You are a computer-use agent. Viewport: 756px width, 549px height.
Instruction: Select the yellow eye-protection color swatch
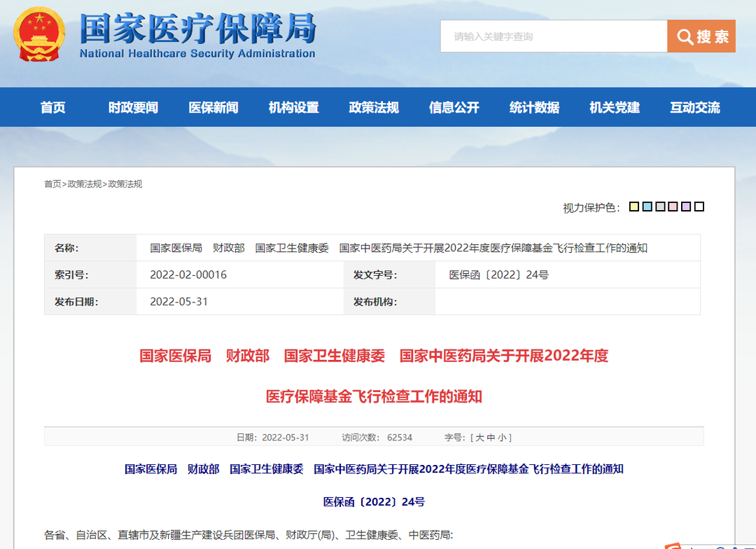634,207
